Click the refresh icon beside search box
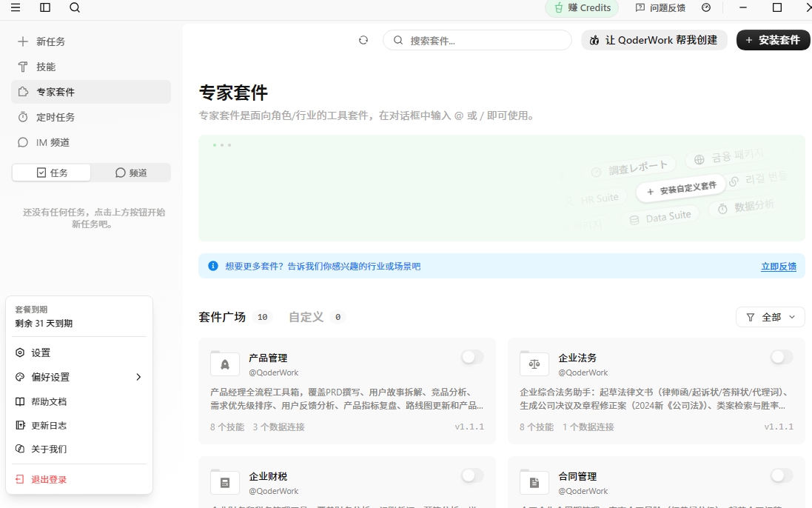The height and width of the screenshot is (508, 812). pyautogui.click(x=363, y=40)
